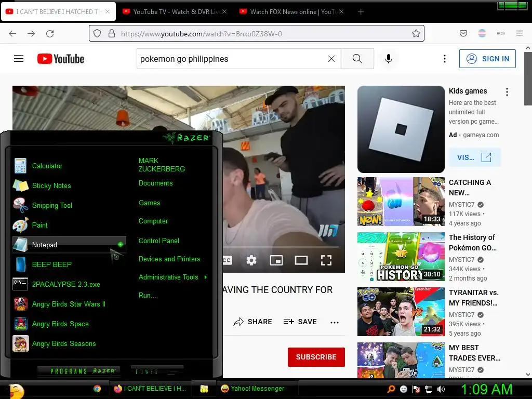Open the Pocket save icon
The image size is (532, 399).
click(x=463, y=33)
